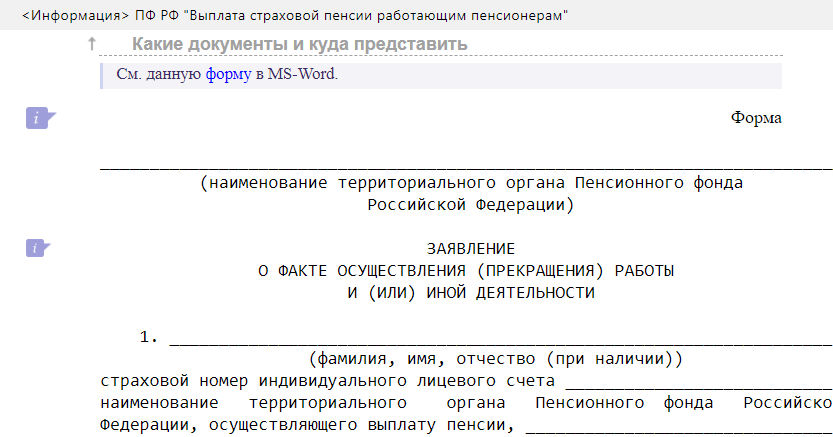Open the "форму" link to MS-Word

point(229,74)
